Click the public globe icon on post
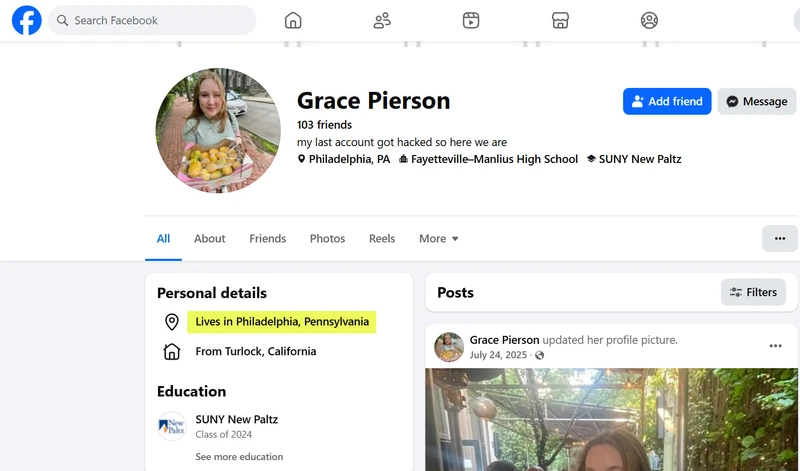 (x=539, y=355)
